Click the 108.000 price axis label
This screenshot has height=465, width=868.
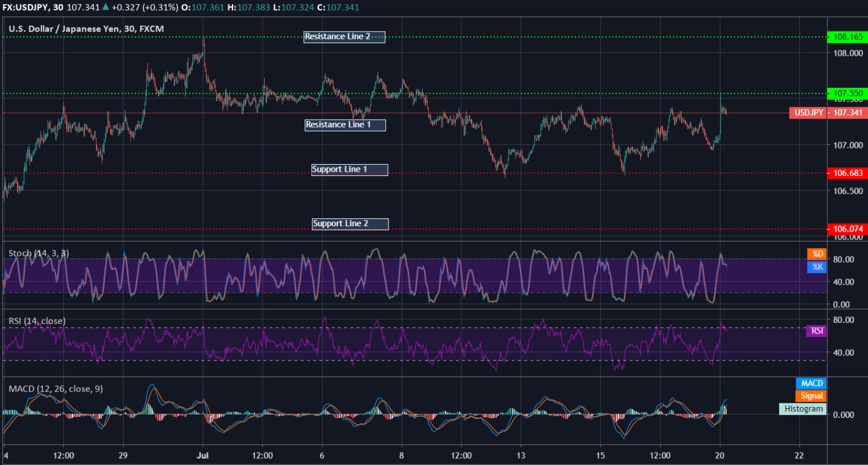pos(848,53)
